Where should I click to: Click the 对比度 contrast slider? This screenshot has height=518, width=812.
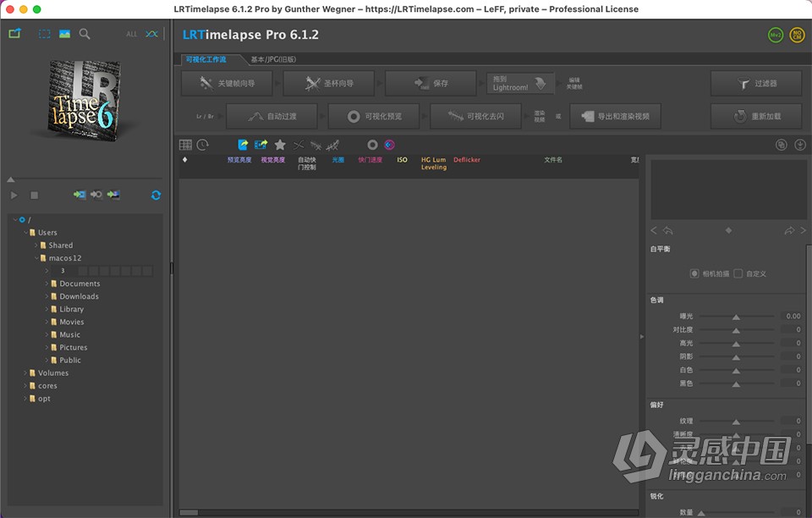point(737,329)
